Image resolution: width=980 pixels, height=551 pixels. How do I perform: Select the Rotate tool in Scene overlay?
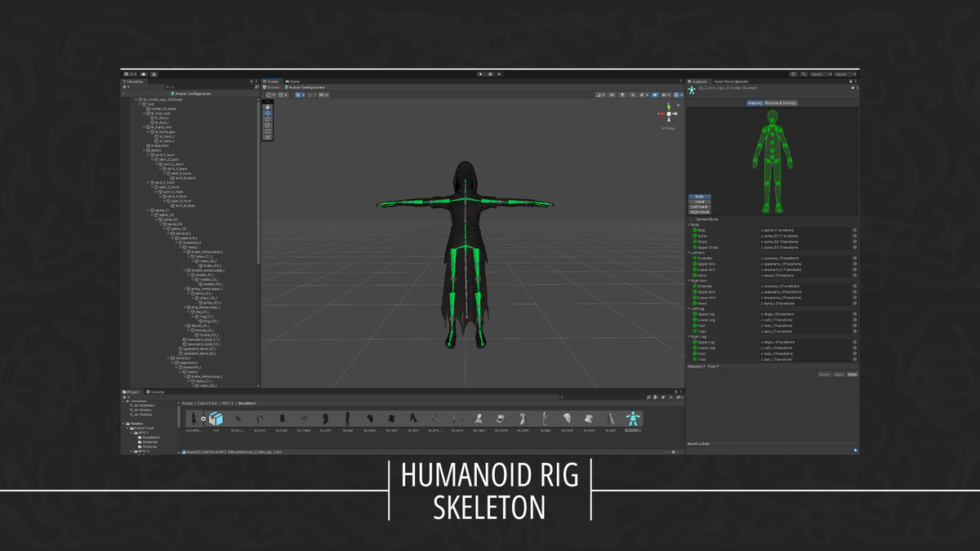(x=269, y=118)
